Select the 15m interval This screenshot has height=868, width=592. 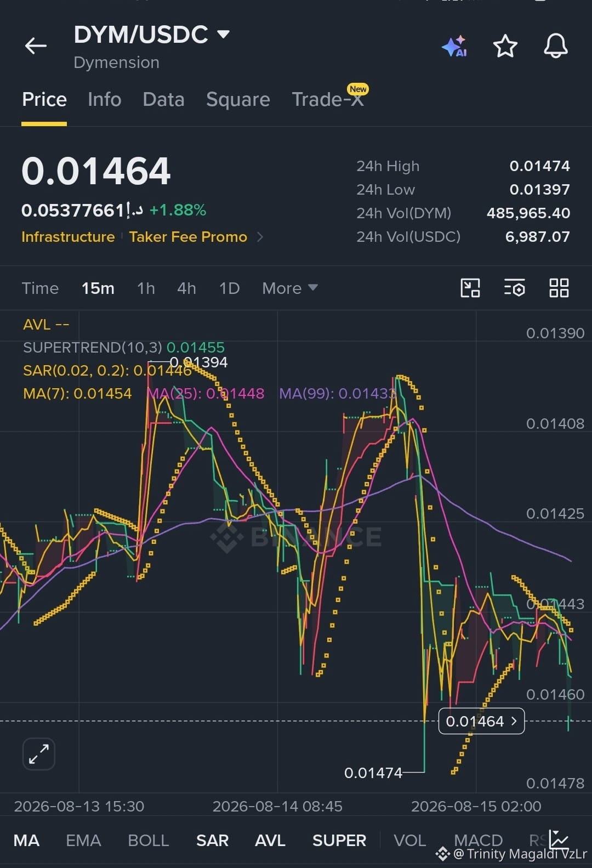tap(98, 288)
